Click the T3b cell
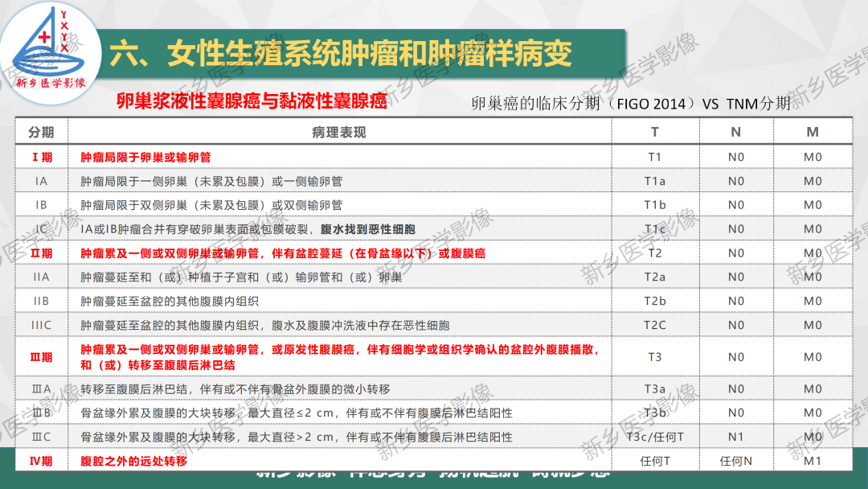The width and height of the screenshot is (868, 489). click(655, 413)
